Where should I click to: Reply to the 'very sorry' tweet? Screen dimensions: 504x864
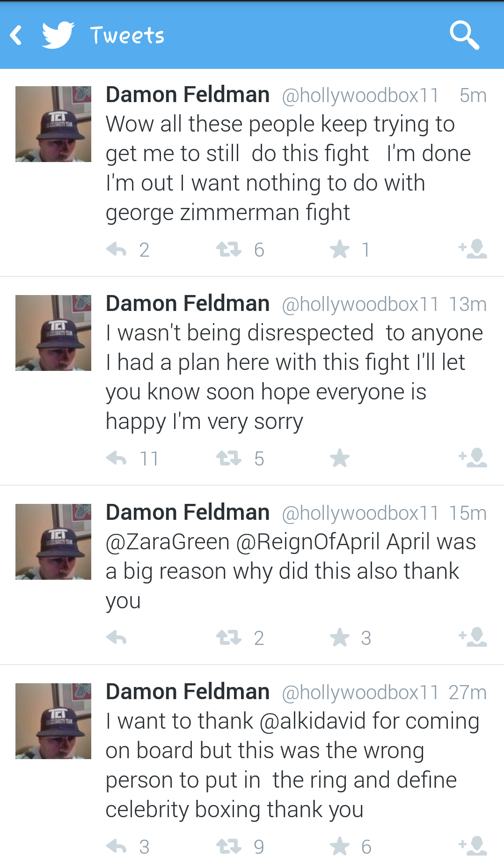pos(117,458)
